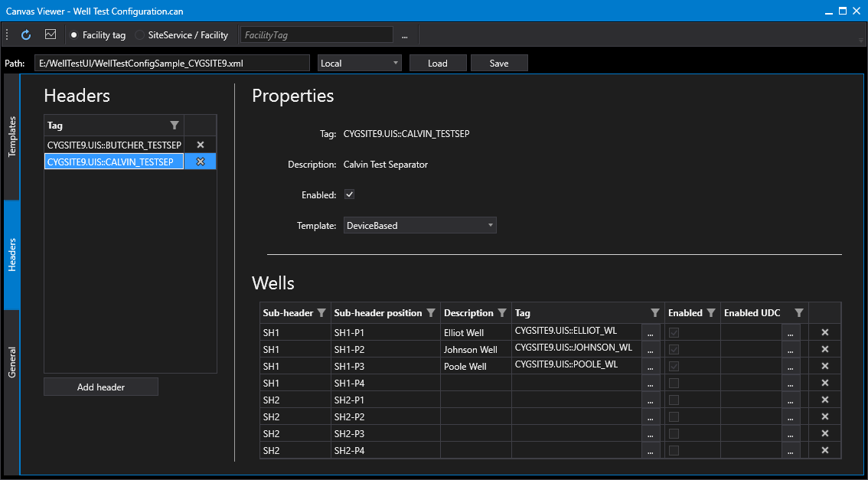Toggle Enabled checkbox for Johnson Well
Viewport: 868px width, 480px height.
tap(674, 349)
